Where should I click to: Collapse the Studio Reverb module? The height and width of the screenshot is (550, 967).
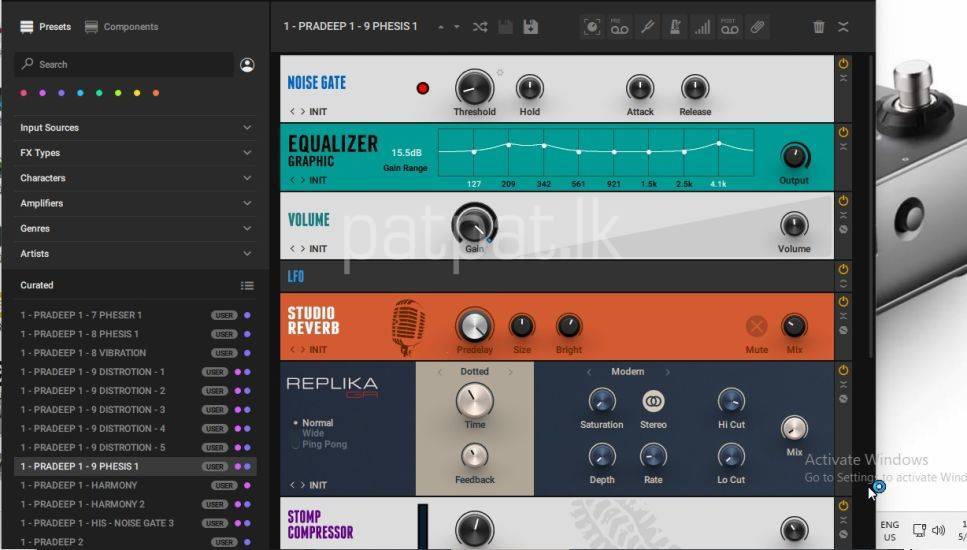pyautogui.click(x=843, y=316)
